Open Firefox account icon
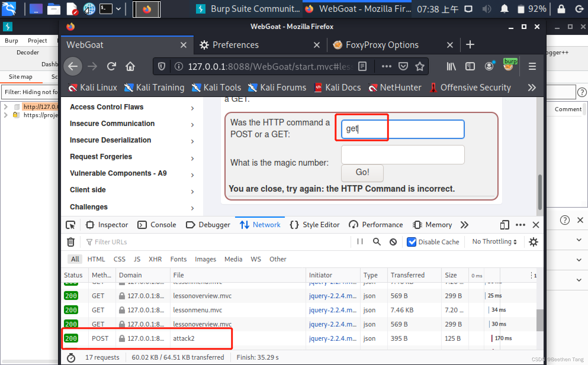 489,66
